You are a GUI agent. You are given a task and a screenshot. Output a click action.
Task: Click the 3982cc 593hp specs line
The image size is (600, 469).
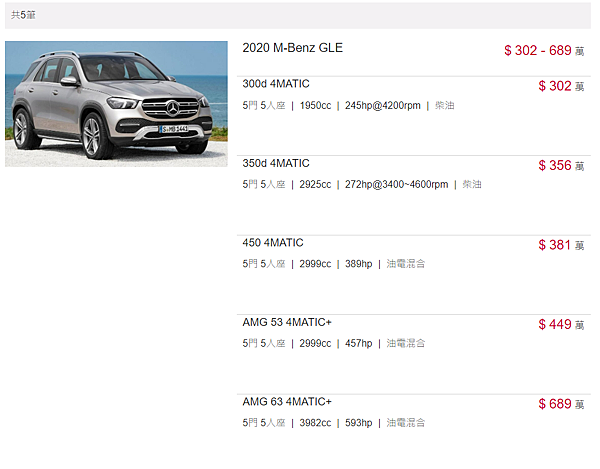334,423
